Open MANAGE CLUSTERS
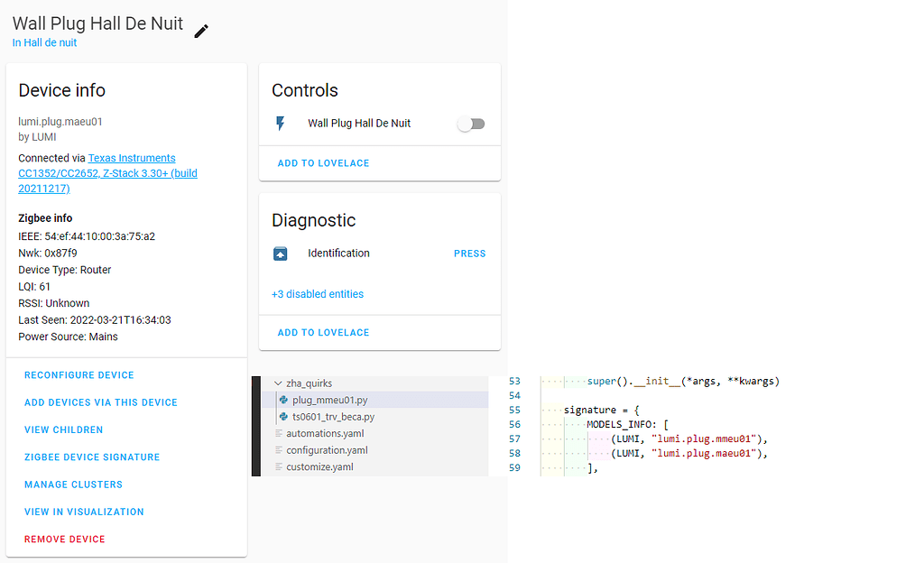Image resolution: width=924 pixels, height=563 pixels. tap(73, 485)
